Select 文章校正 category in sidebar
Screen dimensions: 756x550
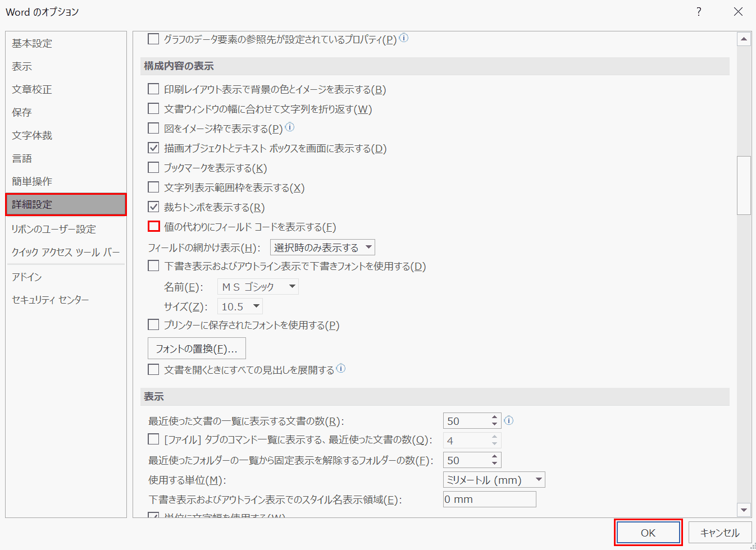point(32,89)
